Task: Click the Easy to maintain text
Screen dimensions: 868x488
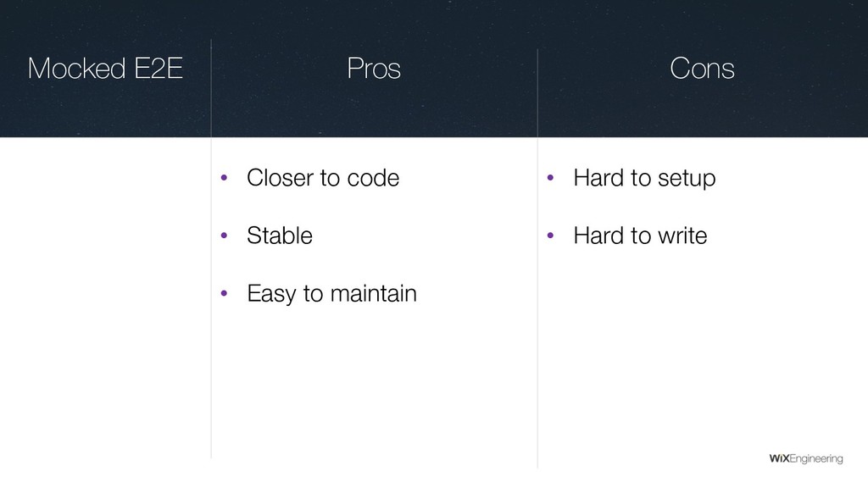Action: click(331, 294)
